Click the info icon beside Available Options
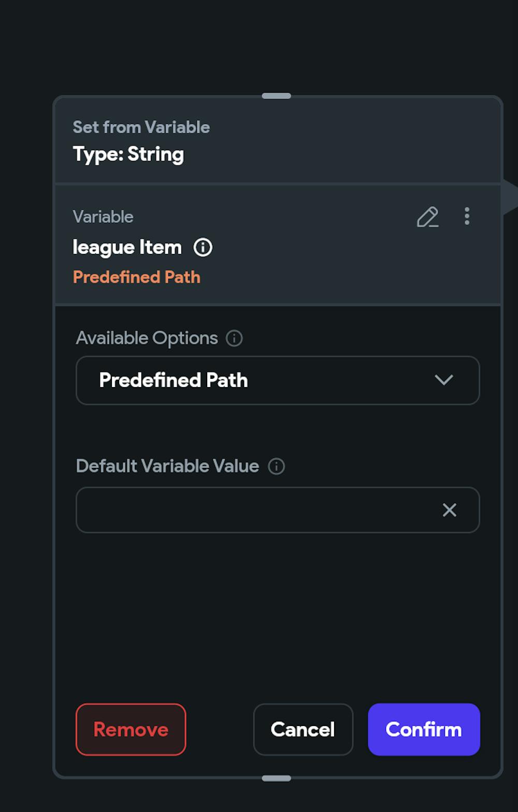 235,338
